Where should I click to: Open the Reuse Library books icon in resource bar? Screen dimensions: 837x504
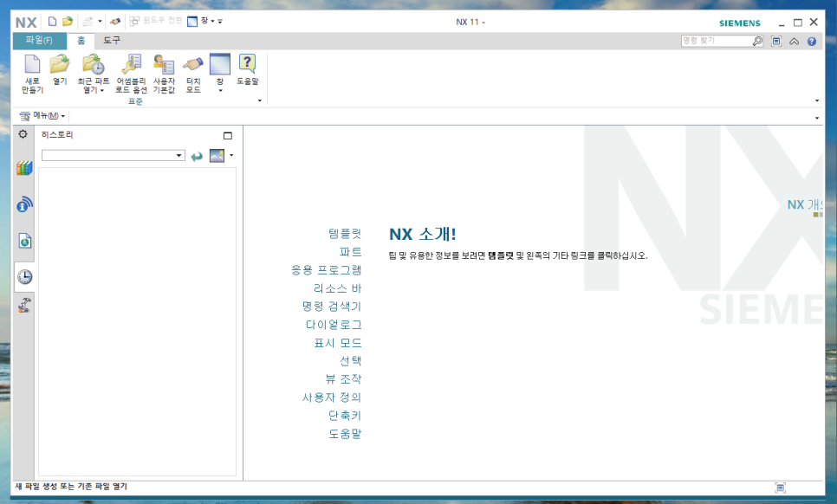24,168
